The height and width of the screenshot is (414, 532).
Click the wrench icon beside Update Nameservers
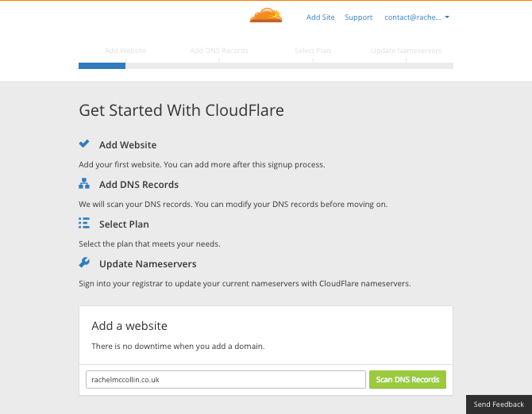tap(84, 263)
